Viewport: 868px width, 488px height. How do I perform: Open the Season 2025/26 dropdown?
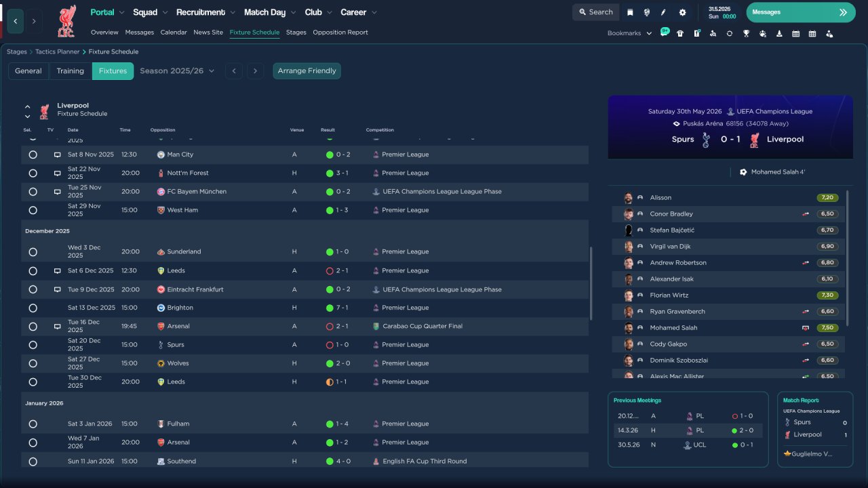click(x=177, y=71)
